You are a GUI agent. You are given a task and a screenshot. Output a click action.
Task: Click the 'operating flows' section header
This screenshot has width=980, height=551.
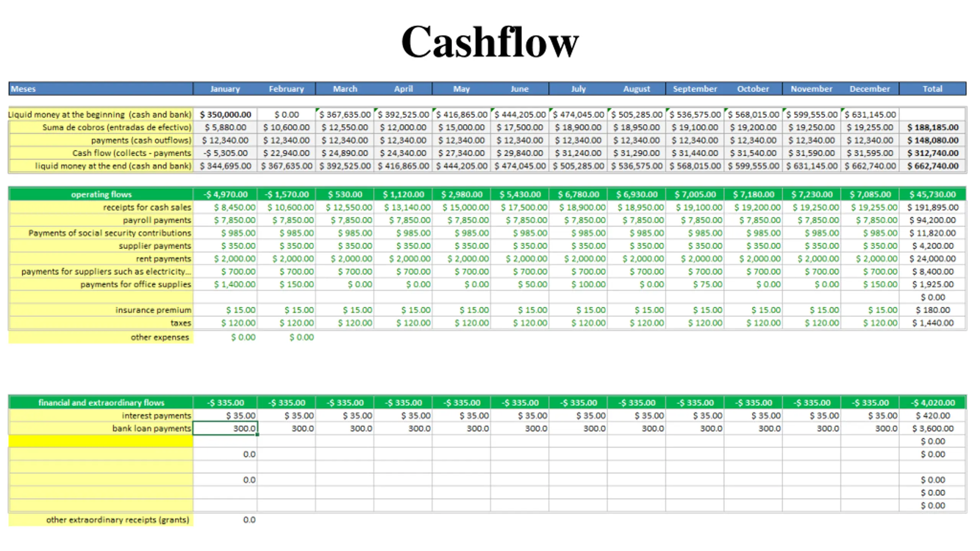[101, 194]
